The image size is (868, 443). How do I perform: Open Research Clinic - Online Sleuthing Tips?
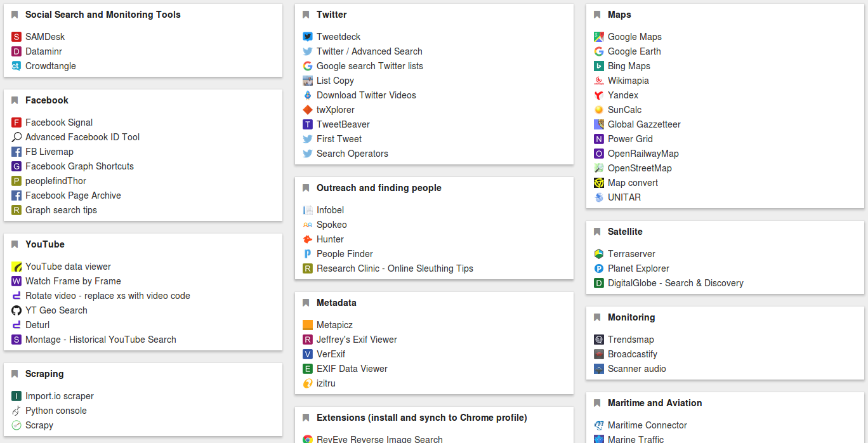pyautogui.click(x=395, y=268)
